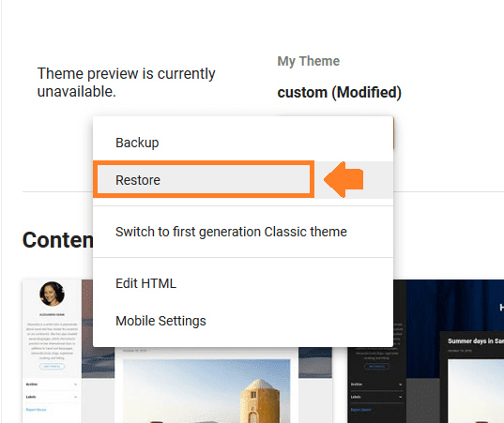Click Report Abuse link in light theme preview
The width and height of the screenshot is (504, 423).
point(36,410)
